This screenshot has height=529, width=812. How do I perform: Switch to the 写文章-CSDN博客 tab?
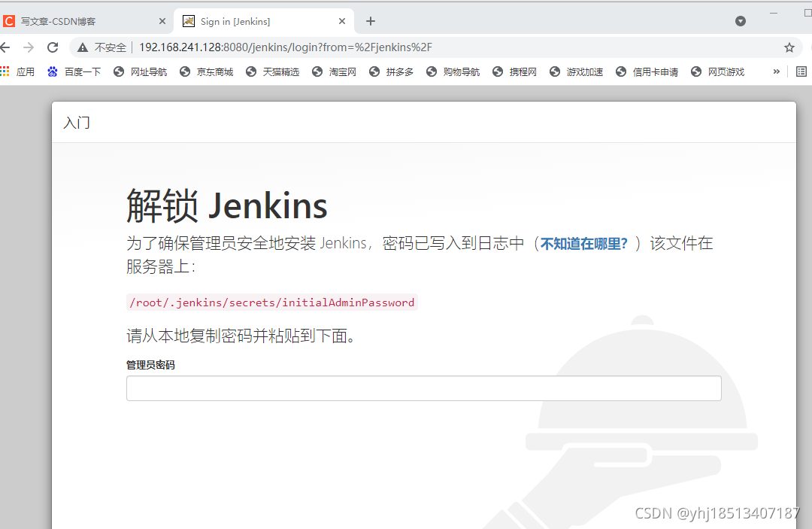(83, 21)
